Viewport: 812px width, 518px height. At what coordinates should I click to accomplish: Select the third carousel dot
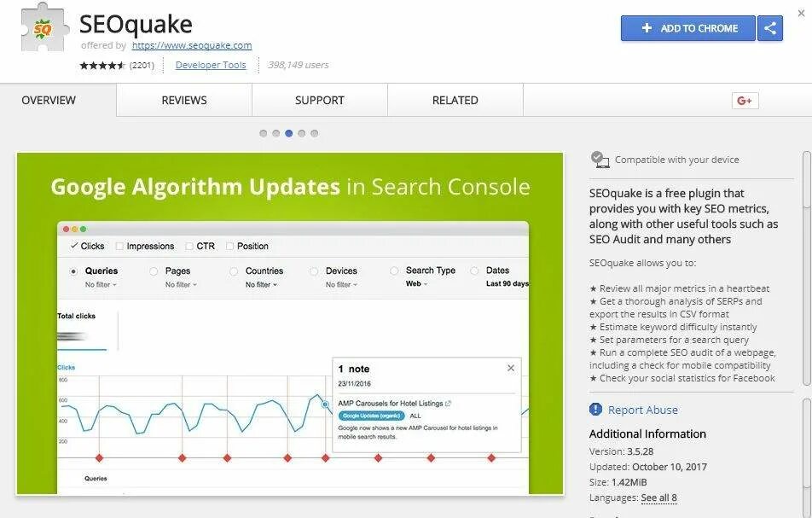pyautogui.click(x=289, y=133)
